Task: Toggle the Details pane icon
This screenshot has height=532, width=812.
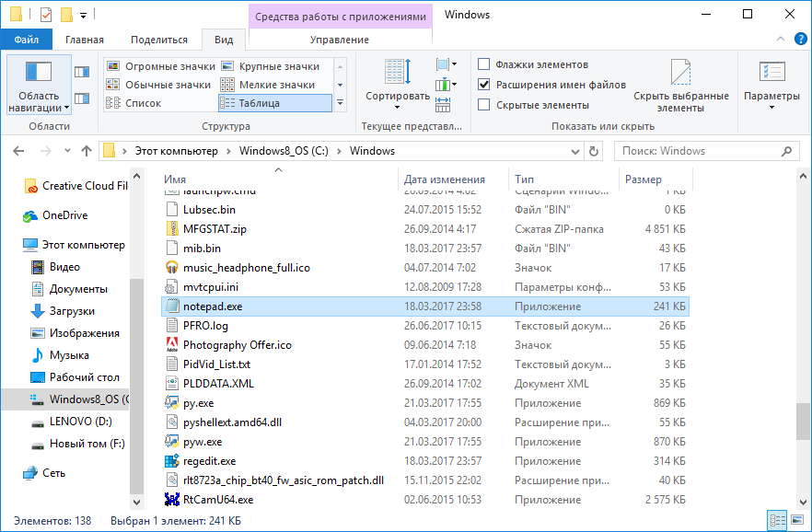Action: 82,98
